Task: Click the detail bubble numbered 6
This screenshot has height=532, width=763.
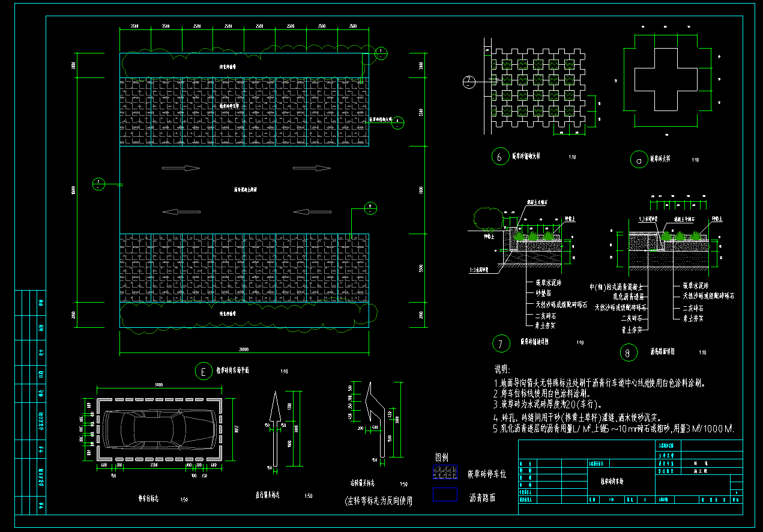Action: (499, 157)
